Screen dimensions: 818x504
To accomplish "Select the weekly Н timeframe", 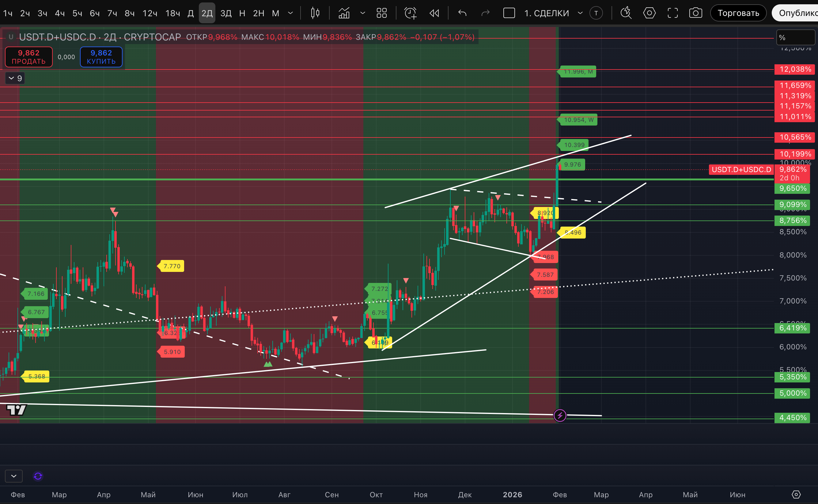I will coord(242,13).
